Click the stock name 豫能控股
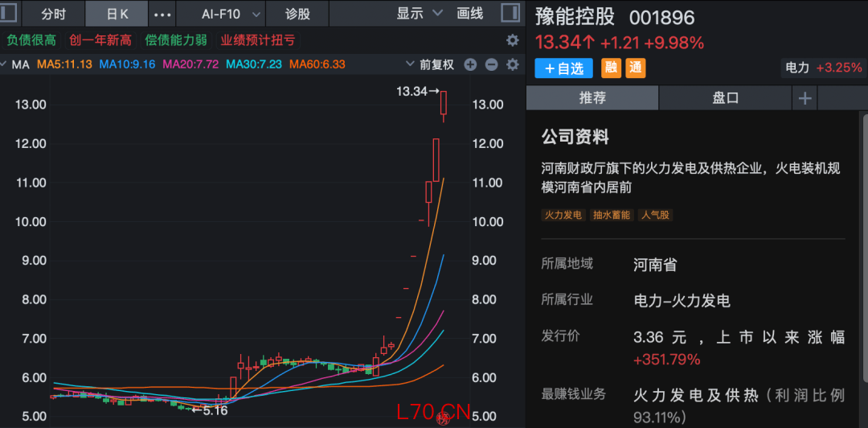Viewport: 868px width, 428px height. [575, 17]
